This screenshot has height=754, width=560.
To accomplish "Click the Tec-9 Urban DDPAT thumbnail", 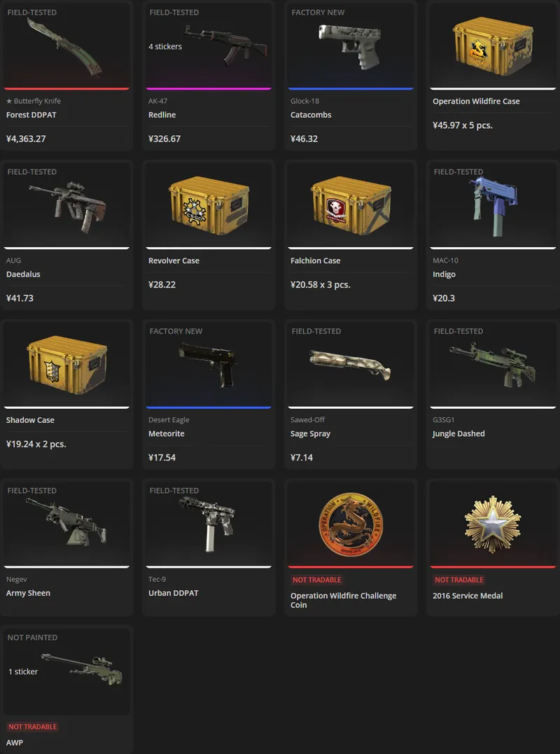I will pyautogui.click(x=207, y=524).
